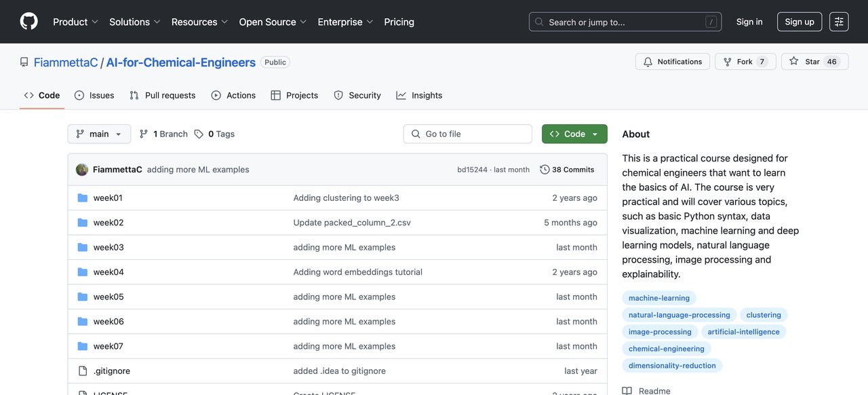Open the Product menu
The height and width of the screenshot is (395, 868).
(x=75, y=22)
